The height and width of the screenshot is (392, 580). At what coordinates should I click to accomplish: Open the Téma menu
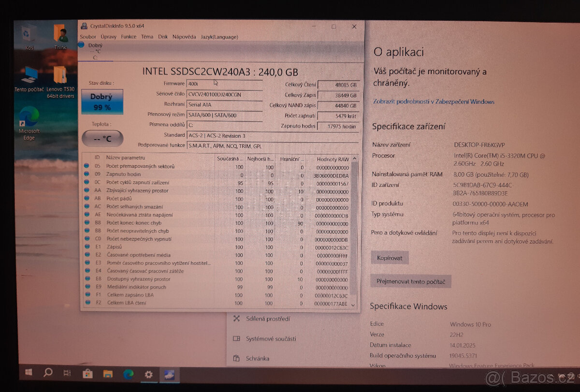[147, 36]
